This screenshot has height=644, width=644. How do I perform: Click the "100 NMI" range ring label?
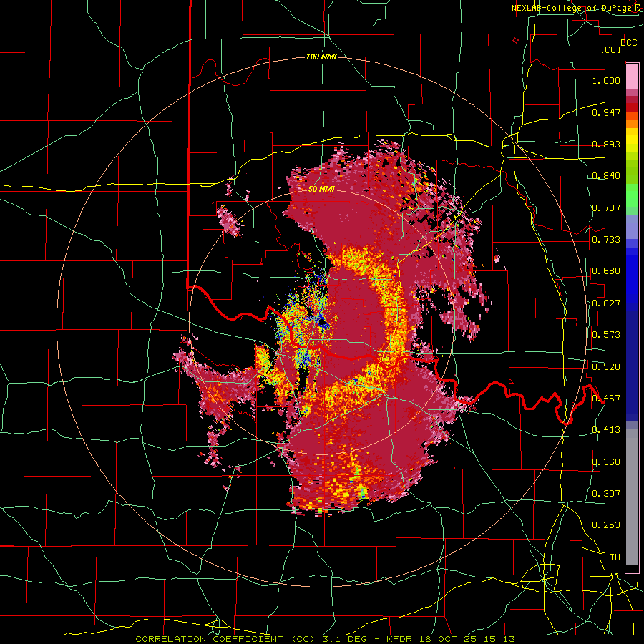point(321,57)
